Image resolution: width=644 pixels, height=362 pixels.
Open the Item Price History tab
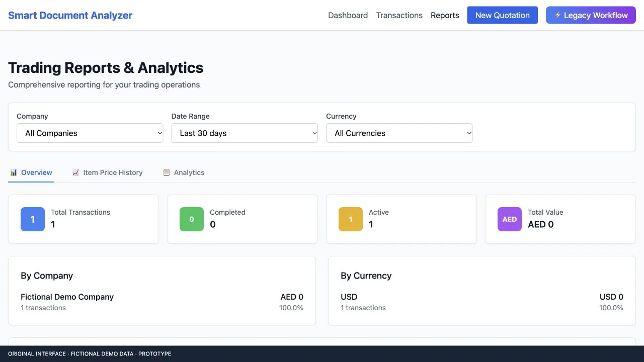(x=108, y=172)
